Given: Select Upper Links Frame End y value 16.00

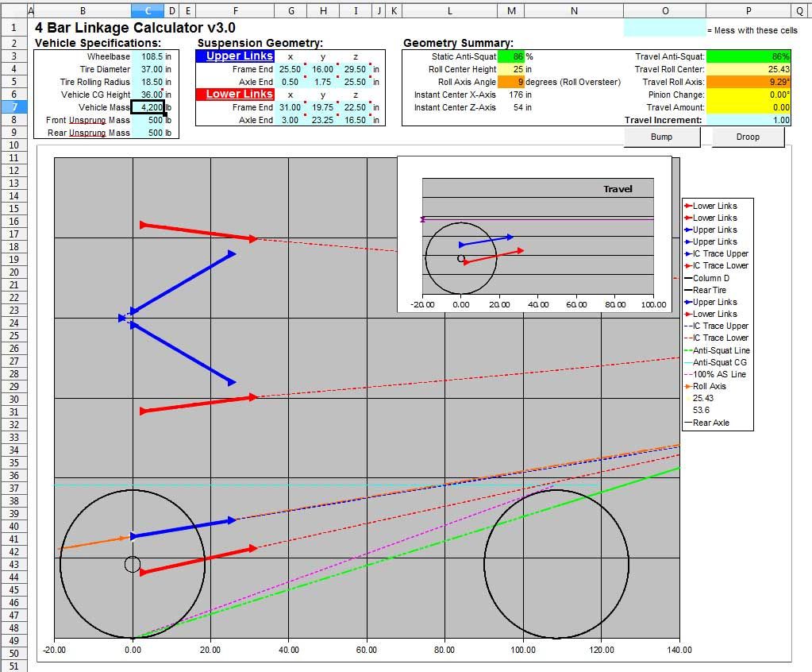Looking at the screenshot, I should 323,69.
